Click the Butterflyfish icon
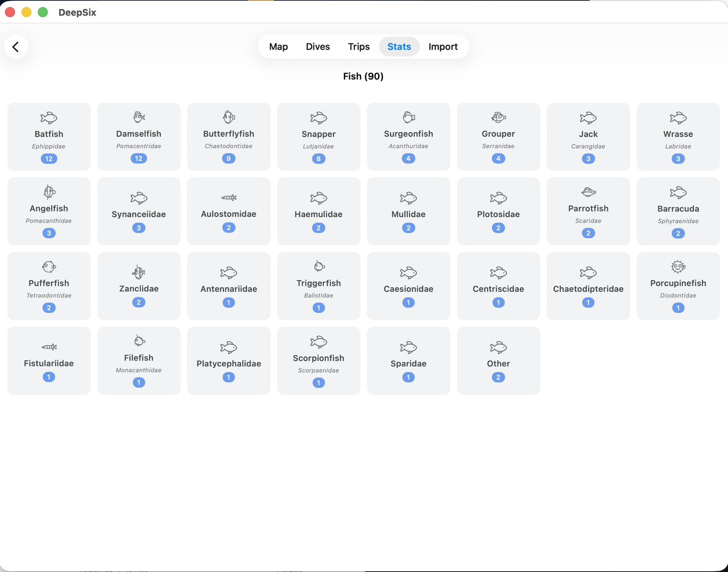728x572 pixels. (x=229, y=117)
